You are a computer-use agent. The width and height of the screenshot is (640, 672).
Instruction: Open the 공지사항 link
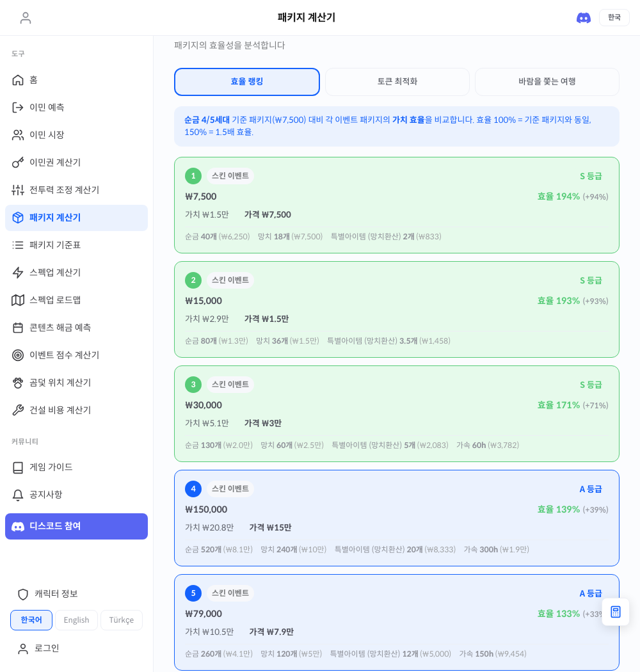76,495
